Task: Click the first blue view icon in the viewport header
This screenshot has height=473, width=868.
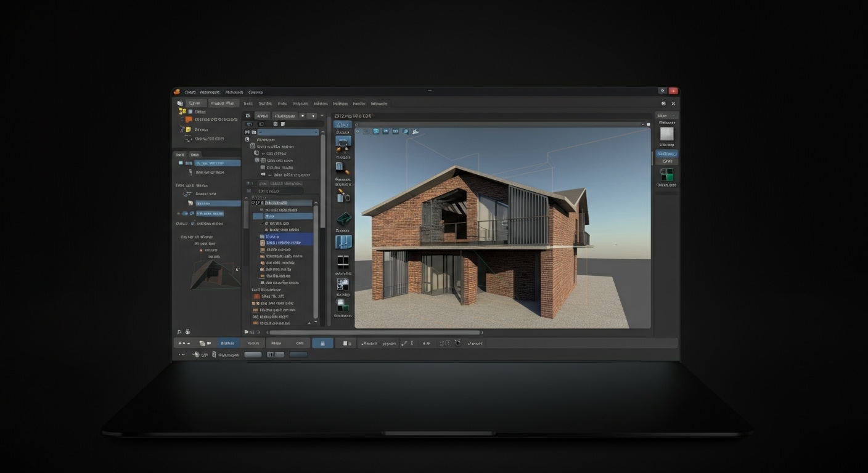Action: point(375,131)
